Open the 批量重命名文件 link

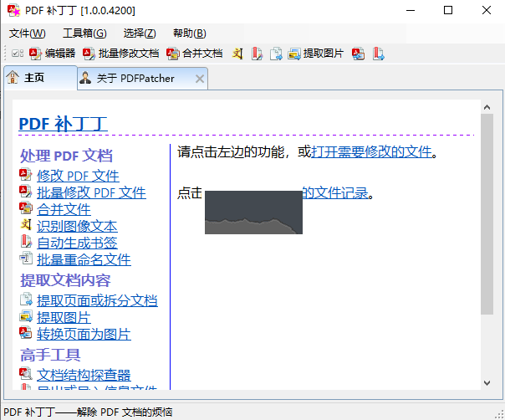pyautogui.click(x=84, y=259)
